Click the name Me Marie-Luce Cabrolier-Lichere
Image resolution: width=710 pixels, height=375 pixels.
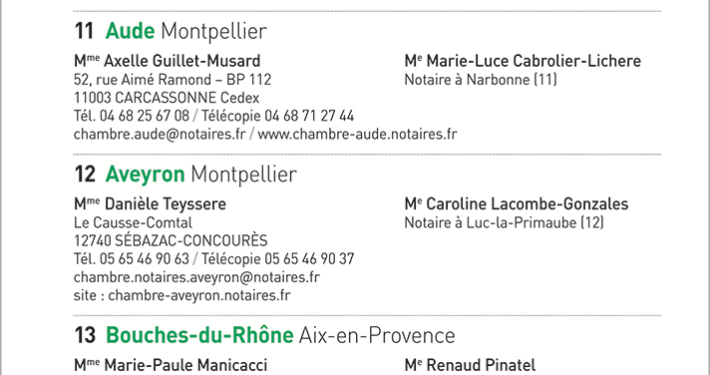click(523, 61)
